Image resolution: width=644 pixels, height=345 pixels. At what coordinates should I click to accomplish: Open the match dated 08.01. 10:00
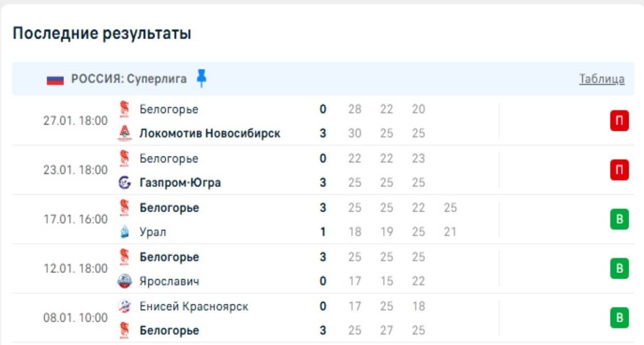[x=76, y=318]
